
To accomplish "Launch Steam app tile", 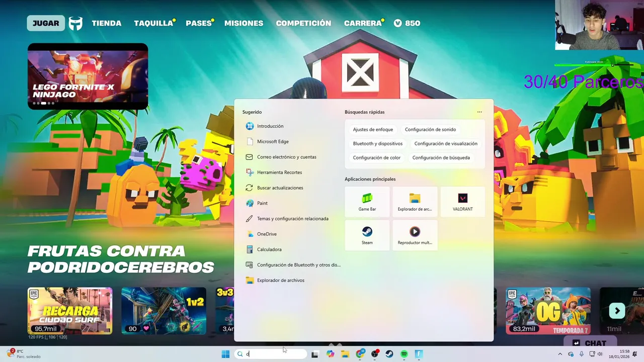I will pos(367,235).
